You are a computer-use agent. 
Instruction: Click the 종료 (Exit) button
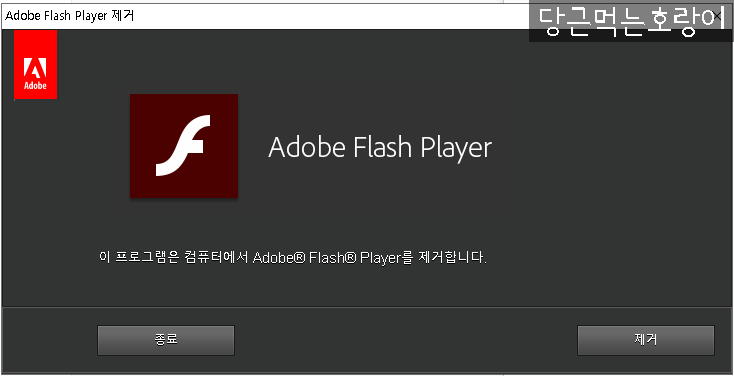pyautogui.click(x=166, y=340)
